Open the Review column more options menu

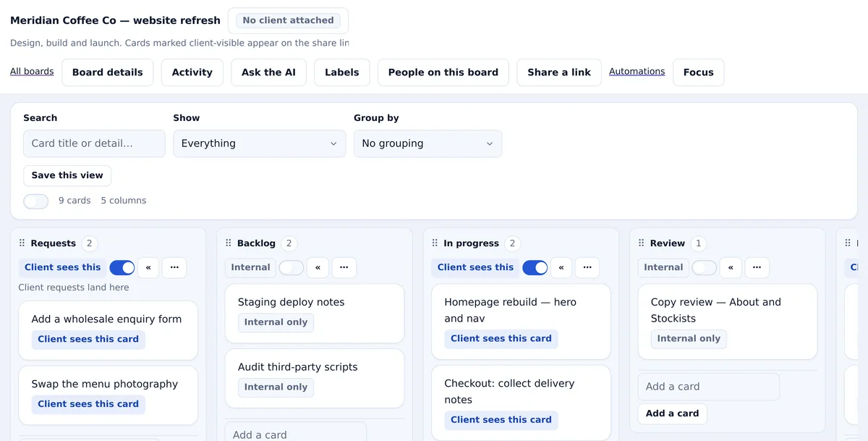point(757,267)
